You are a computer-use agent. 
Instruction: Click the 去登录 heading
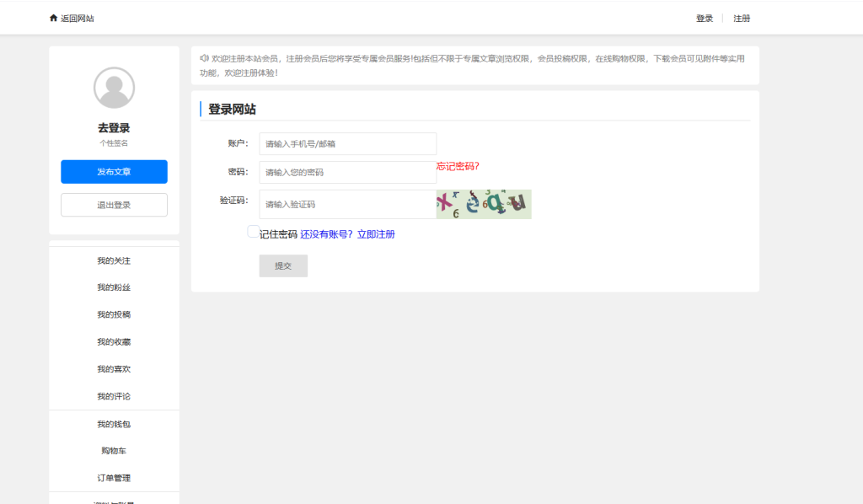(114, 128)
